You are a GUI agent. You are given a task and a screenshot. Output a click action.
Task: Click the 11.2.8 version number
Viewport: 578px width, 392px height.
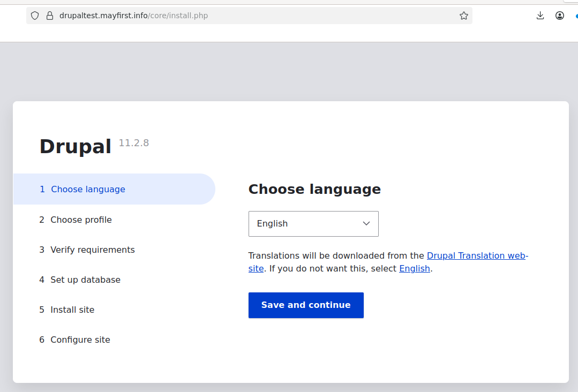pos(134,143)
